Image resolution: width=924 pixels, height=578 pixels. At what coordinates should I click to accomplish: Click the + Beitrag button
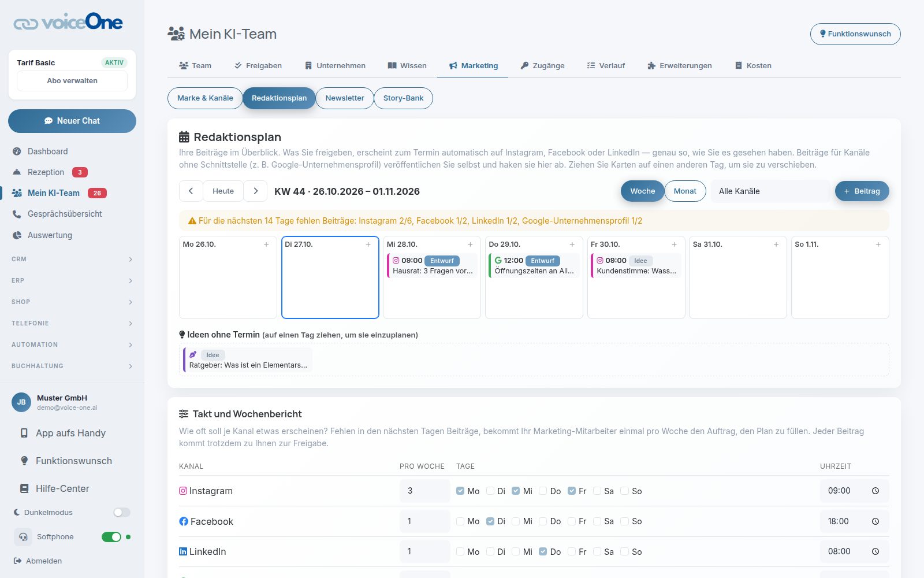point(862,191)
